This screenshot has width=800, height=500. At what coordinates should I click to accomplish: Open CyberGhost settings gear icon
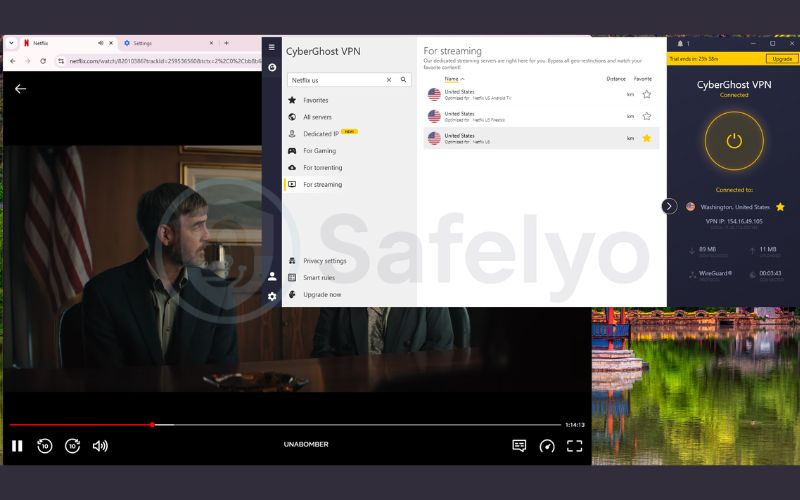point(272,296)
